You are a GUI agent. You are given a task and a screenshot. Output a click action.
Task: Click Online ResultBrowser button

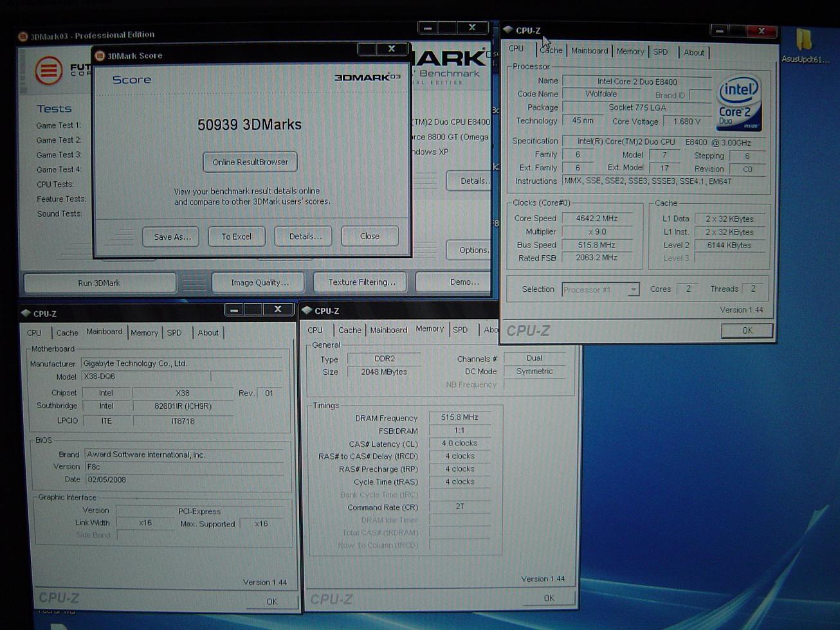250,162
